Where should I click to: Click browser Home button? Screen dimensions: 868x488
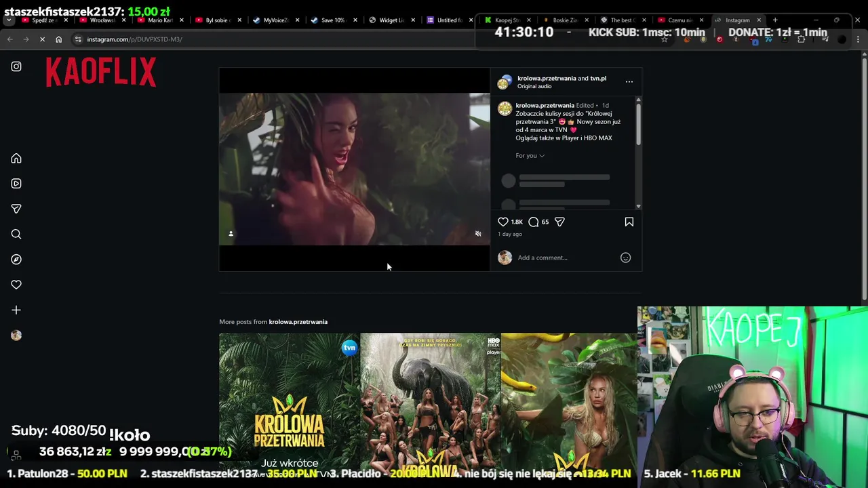tap(58, 39)
